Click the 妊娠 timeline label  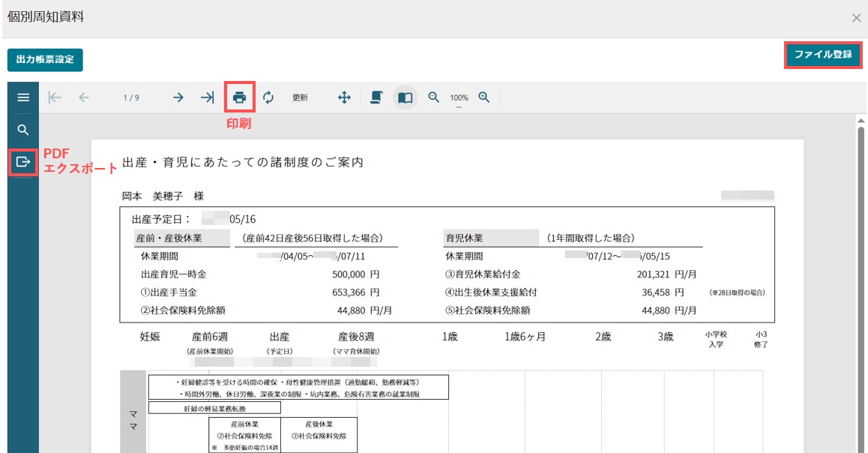point(150,337)
